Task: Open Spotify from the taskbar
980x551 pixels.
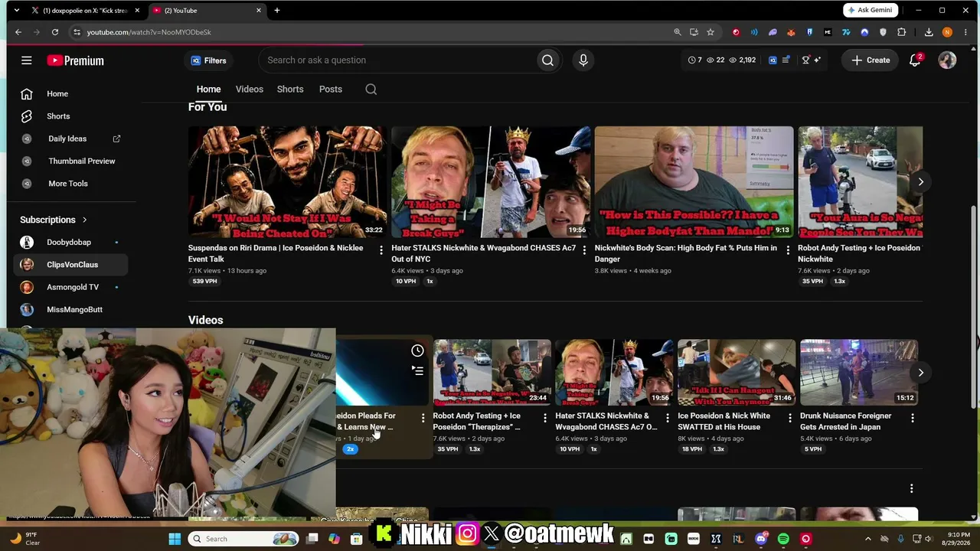Action: click(783, 539)
